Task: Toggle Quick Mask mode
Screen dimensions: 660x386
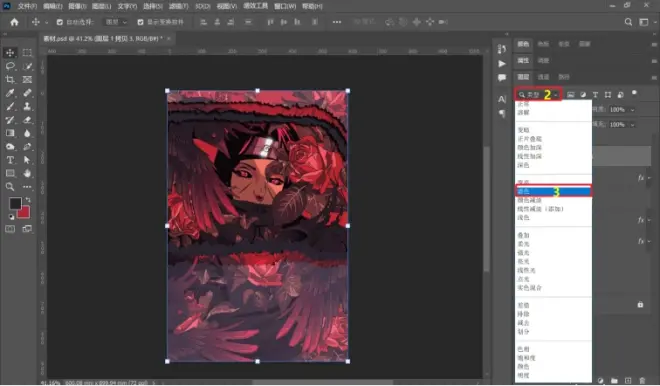Action: click(10, 229)
